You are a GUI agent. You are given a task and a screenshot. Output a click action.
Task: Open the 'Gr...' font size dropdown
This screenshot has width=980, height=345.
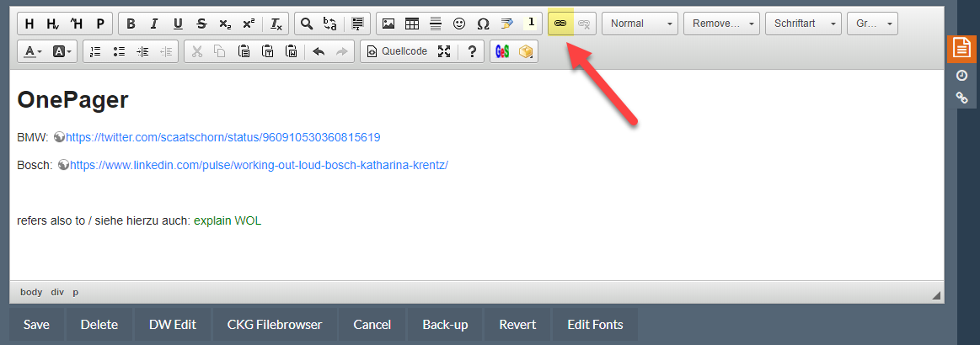pos(872,24)
